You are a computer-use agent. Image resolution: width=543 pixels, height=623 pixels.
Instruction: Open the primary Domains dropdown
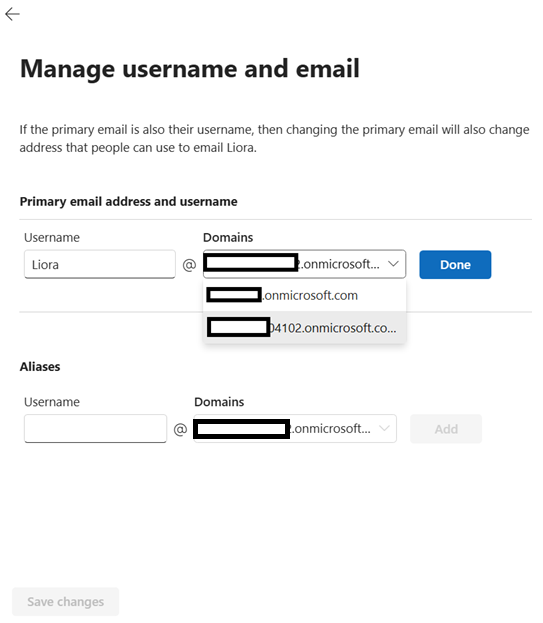(x=304, y=264)
